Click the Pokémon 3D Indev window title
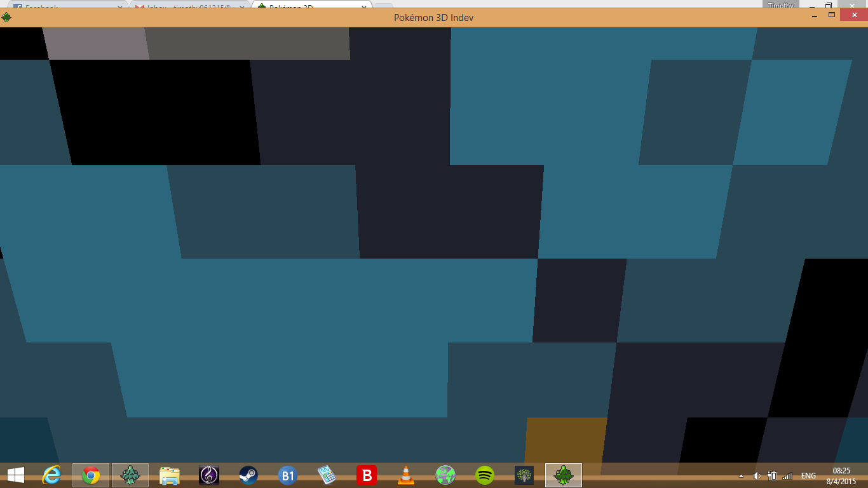The height and width of the screenshot is (488, 868). tap(433, 18)
